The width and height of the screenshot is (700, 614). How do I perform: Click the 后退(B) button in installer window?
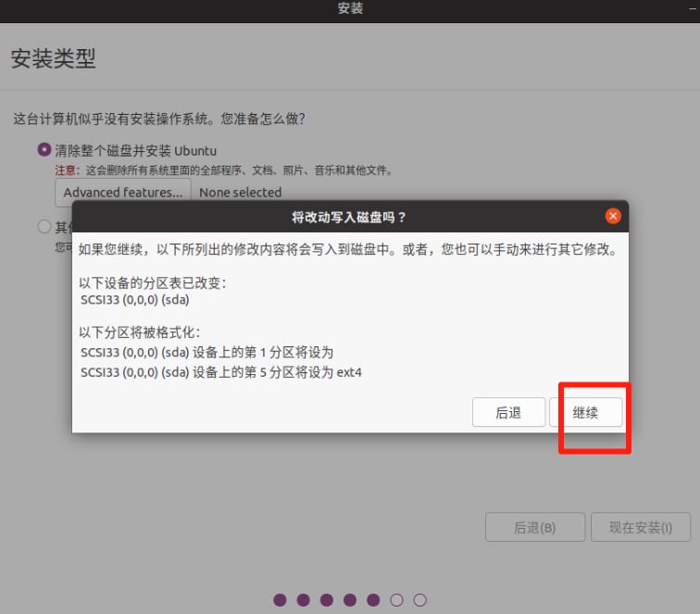click(x=535, y=527)
